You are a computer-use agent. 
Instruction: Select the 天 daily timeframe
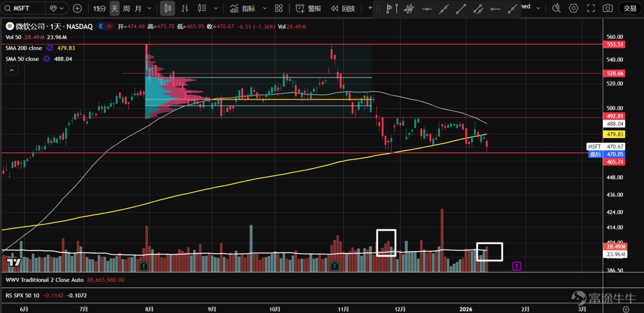[115, 8]
